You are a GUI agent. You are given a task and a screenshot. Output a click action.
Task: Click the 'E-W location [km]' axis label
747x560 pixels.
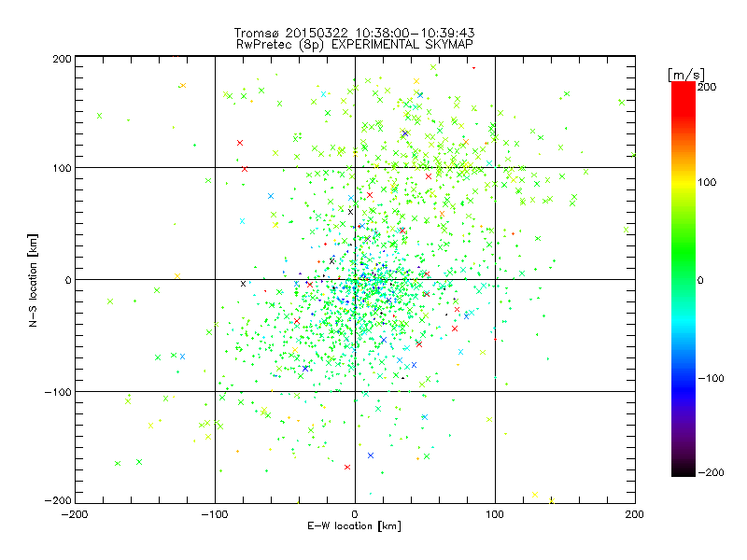tap(355, 526)
